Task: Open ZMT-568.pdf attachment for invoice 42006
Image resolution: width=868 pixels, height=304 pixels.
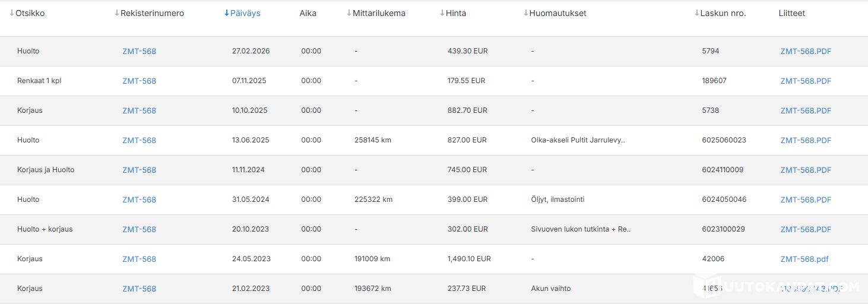Action: click(x=804, y=259)
